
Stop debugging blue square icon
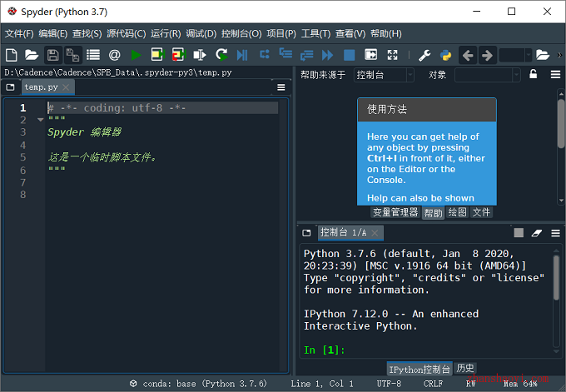pyautogui.click(x=349, y=55)
